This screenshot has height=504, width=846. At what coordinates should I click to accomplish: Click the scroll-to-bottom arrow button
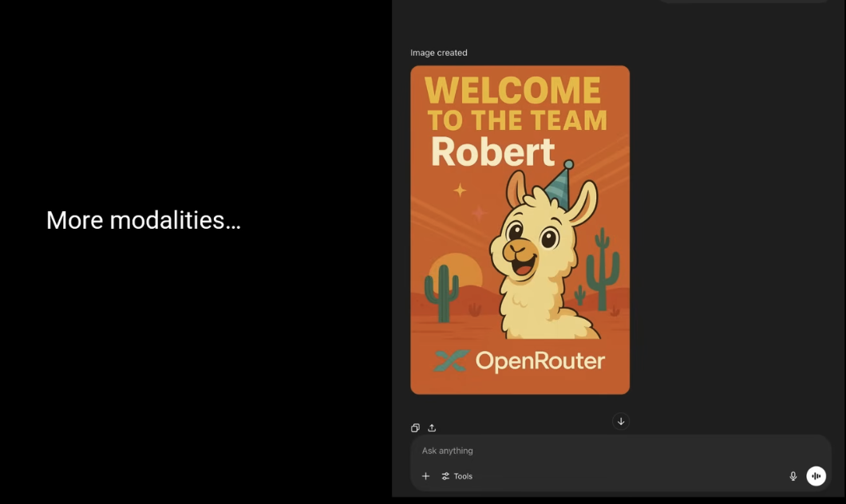(x=621, y=422)
